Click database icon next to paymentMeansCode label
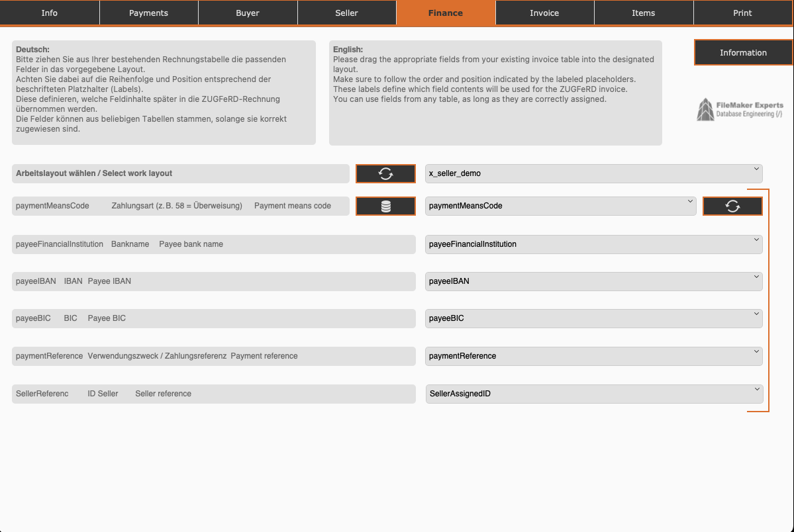Screen dimensions: 794x532 (x=385, y=206)
